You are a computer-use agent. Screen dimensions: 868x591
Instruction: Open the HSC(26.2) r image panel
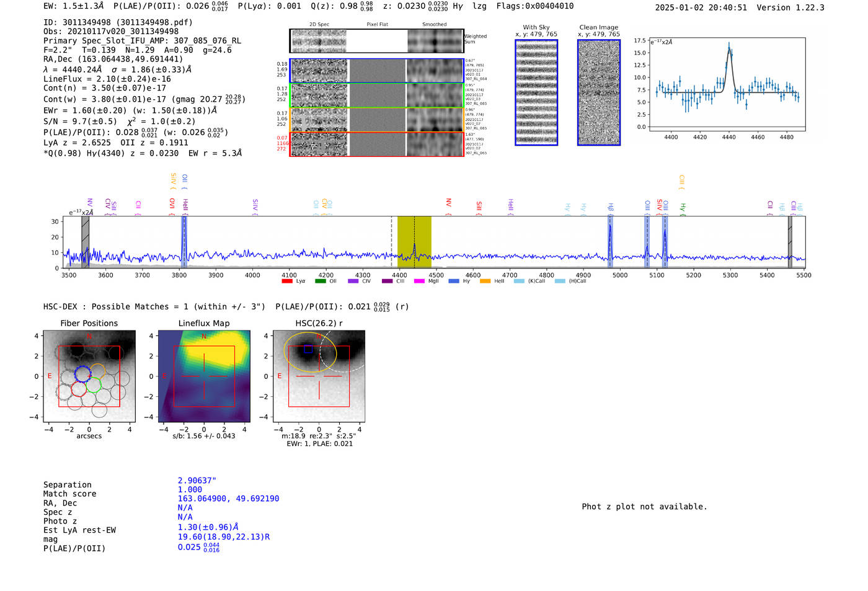319,376
